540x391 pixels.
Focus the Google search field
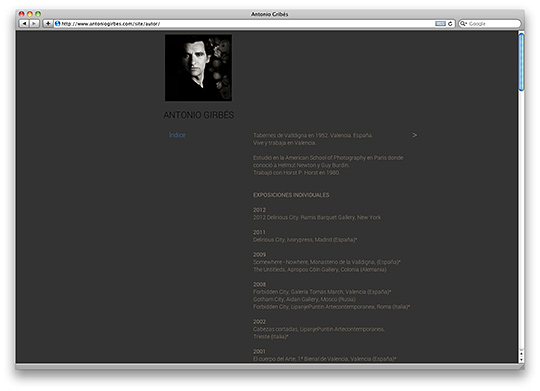[x=489, y=23]
